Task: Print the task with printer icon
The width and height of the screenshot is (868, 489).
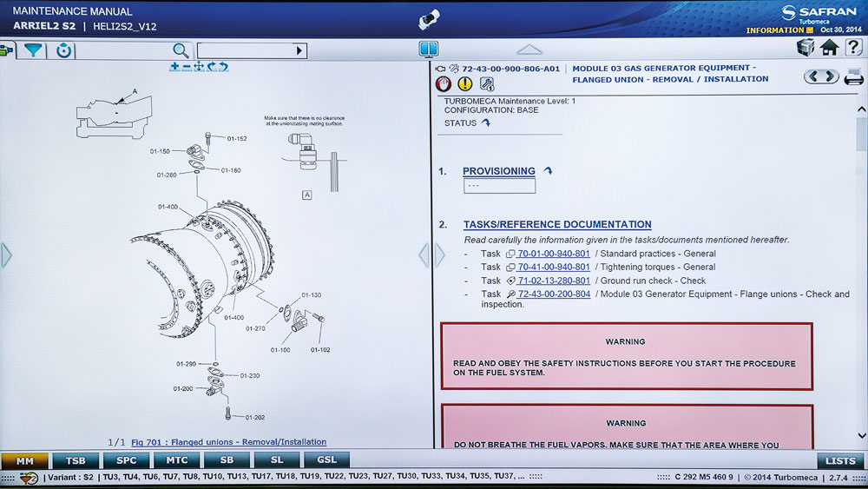Action: (853, 77)
